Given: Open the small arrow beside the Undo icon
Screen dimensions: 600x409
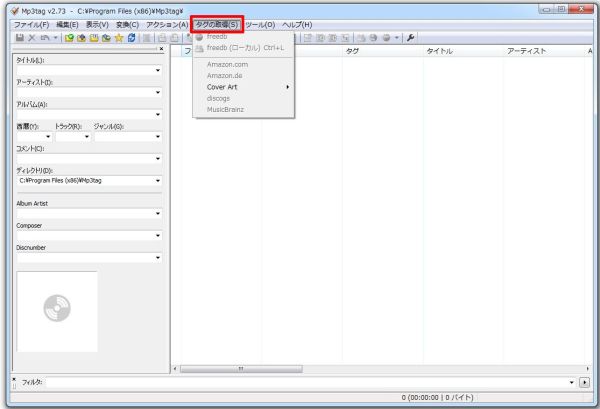Looking at the screenshot, I should (x=55, y=38).
